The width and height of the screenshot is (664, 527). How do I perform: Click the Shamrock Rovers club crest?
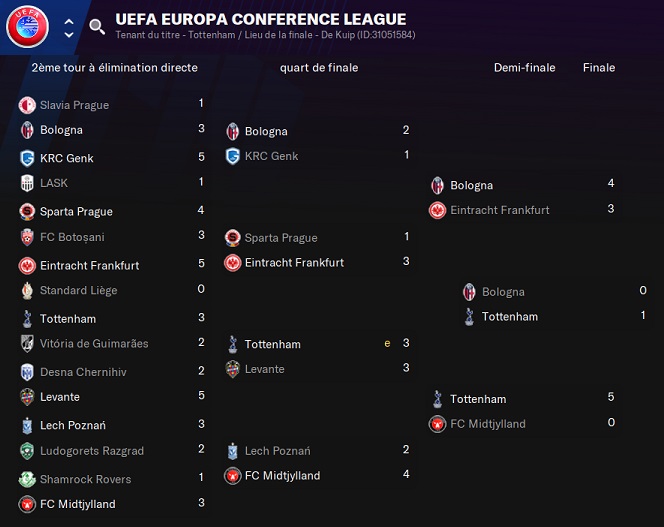pyautogui.click(x=27, y=479)
